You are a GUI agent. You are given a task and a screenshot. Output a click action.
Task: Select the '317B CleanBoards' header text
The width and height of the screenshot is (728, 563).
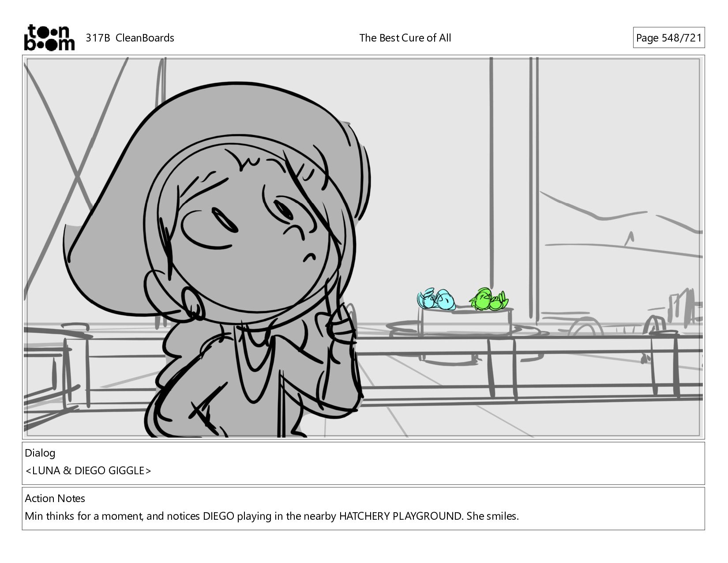(x=130, y=38)
